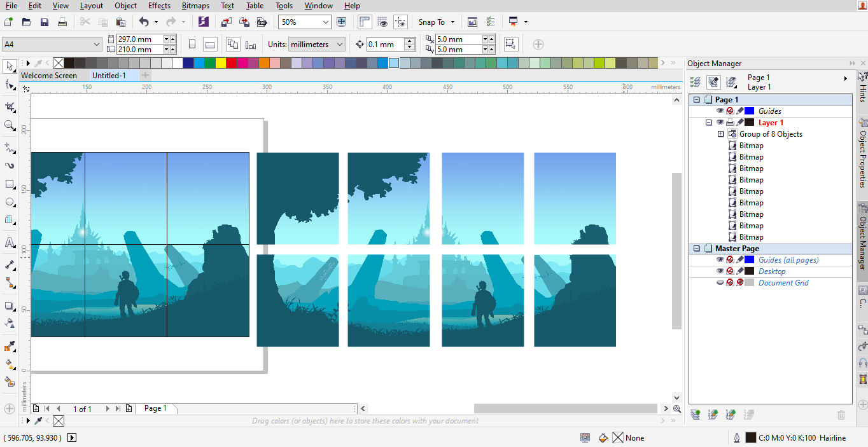Click the Save disk icon
The height and width of the screenshot is (447, 868).
44,22
